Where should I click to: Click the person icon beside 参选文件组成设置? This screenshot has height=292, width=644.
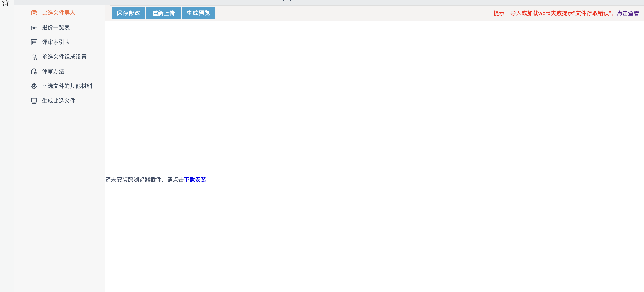34,57
